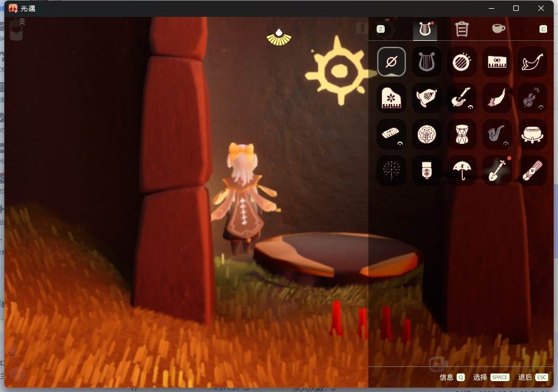Open the trash-bin placeable props tab
The height and width of the screenshot is (392, 558).
click(x=462, y=29)
